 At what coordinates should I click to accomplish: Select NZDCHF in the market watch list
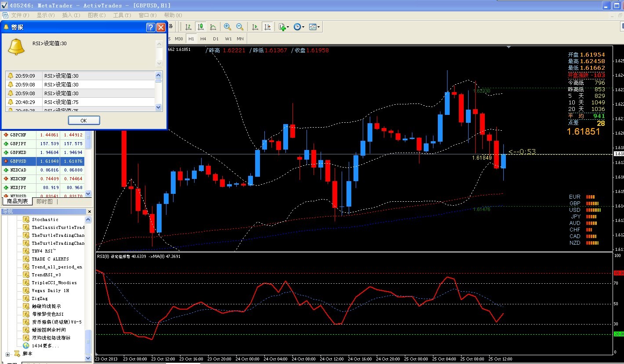[43, 178]
